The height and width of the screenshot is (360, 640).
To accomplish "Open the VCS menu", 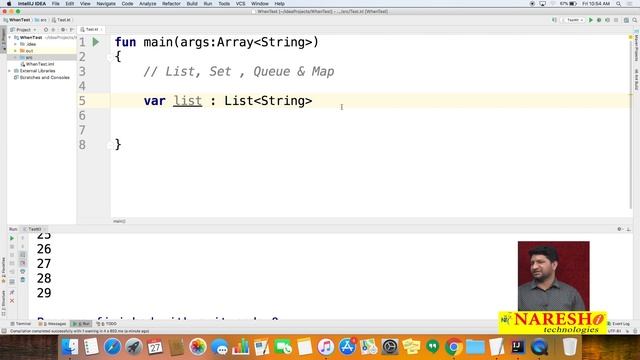I will (240, 4).
